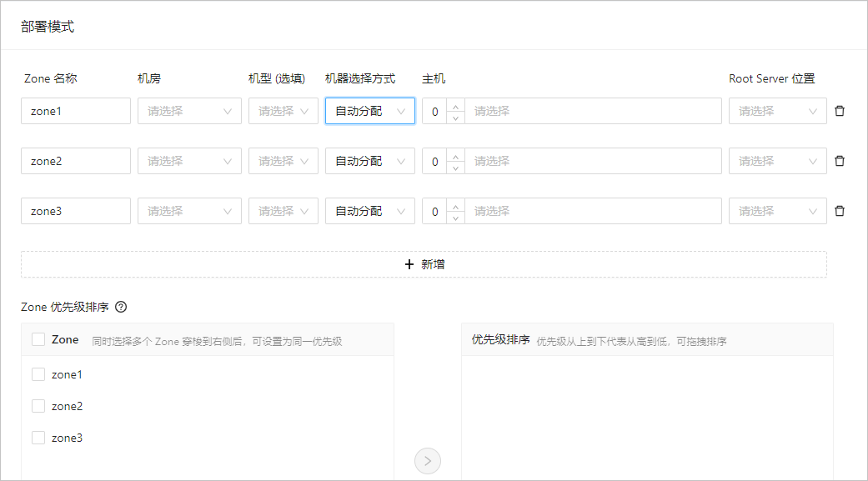
Task: Click the 优先级排序 panel heading
Action: [500, 340]
